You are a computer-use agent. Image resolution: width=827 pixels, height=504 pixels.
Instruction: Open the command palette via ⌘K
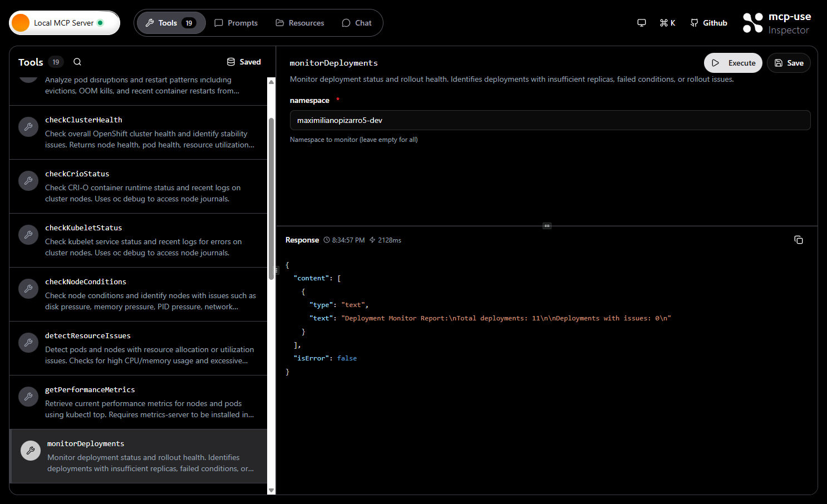click(667, 23)
